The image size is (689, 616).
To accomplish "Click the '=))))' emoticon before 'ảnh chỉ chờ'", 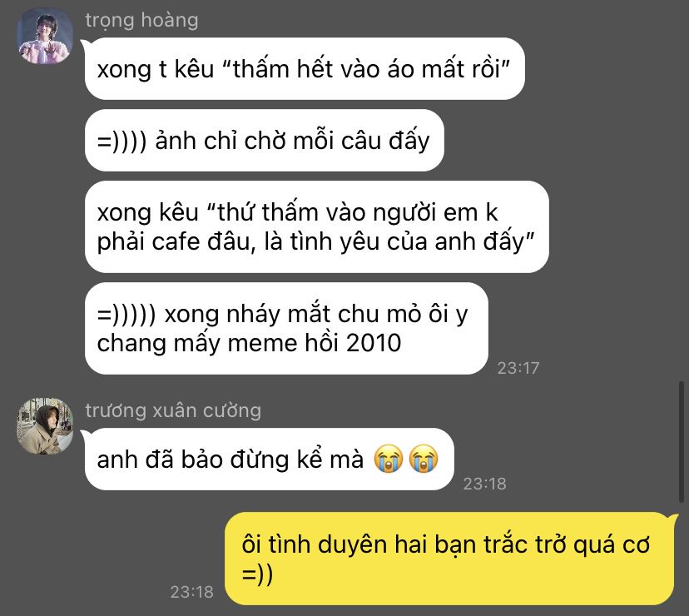I will 121,142.
